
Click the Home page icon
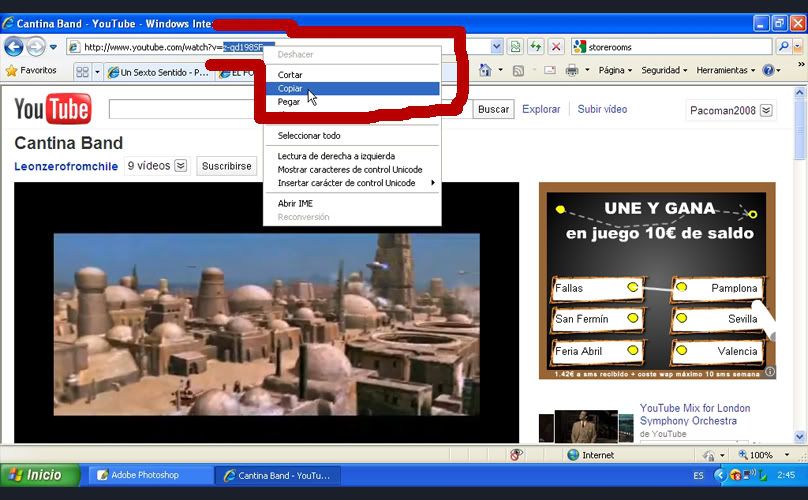point(485,70)
